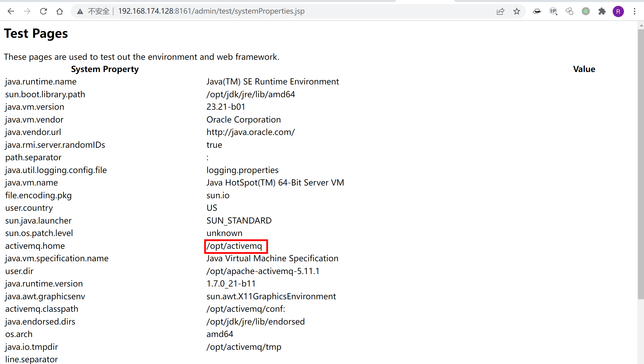Open Chrome's three-dot menu
Screen dimensions: 644x364
[x=634, y=11]
